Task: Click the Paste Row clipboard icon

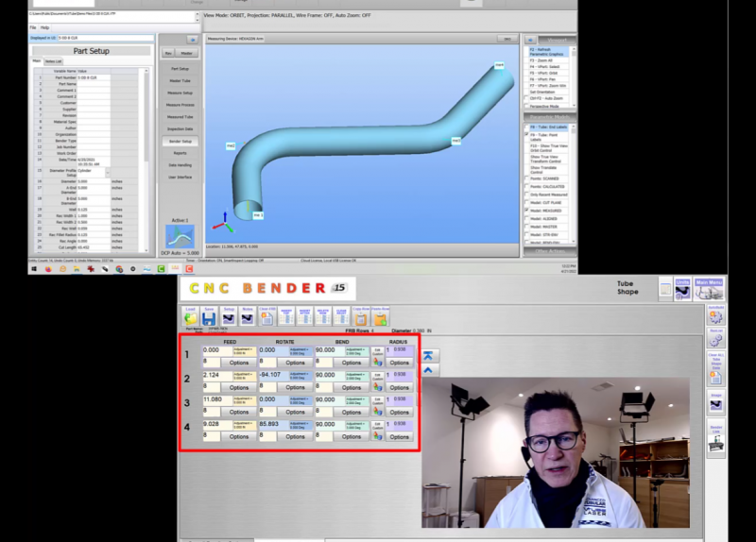Action: pos(380,318)
